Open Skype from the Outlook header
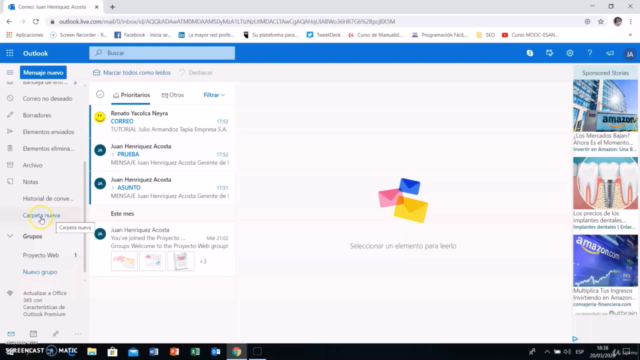Screen dimensions: 640x360 (x=530, y=53)
